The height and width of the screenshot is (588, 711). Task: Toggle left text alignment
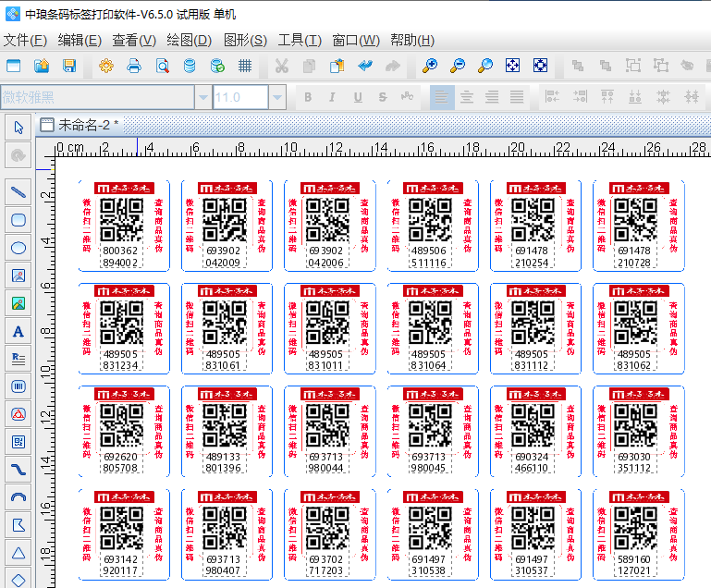pos(443,97)
